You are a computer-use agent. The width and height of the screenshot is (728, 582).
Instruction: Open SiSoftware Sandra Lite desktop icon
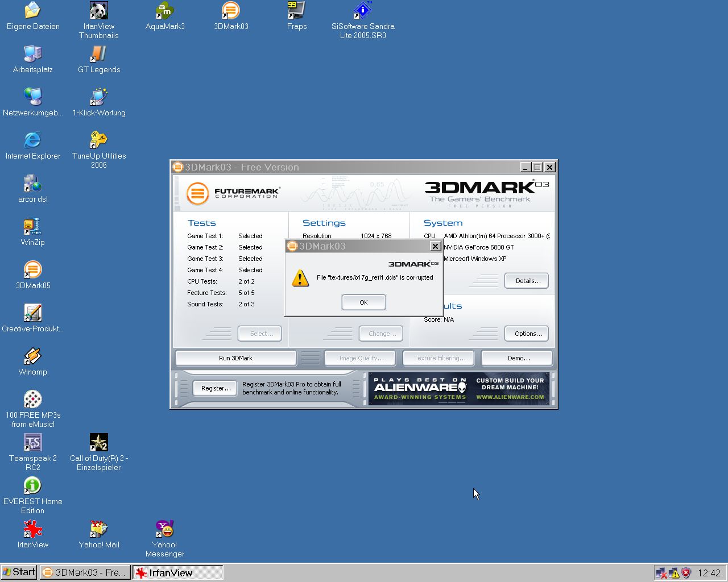click(x=363, y=20)
